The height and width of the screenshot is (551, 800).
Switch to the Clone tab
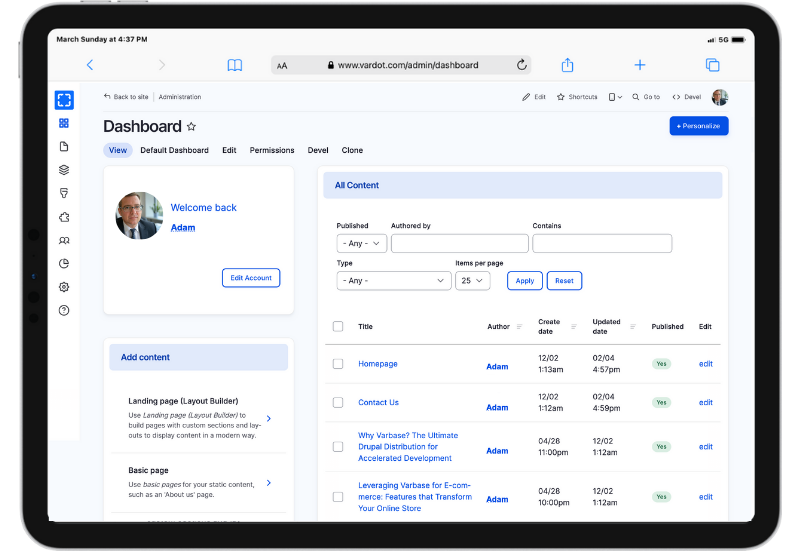(352, 150)
